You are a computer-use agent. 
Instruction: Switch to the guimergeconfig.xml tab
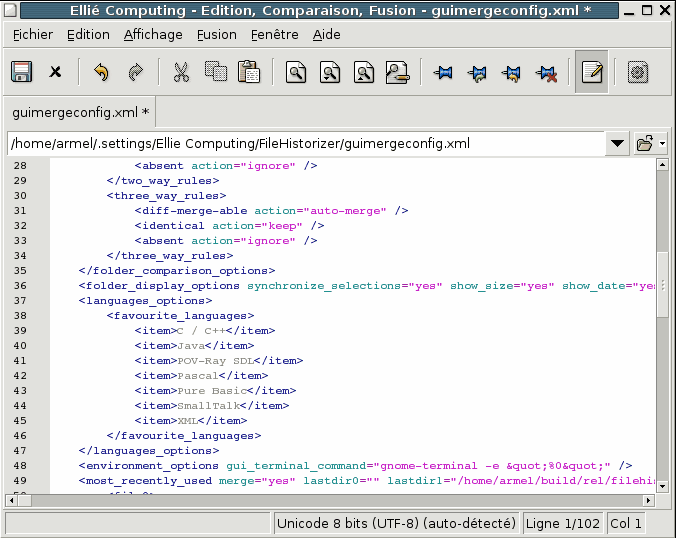78,111
